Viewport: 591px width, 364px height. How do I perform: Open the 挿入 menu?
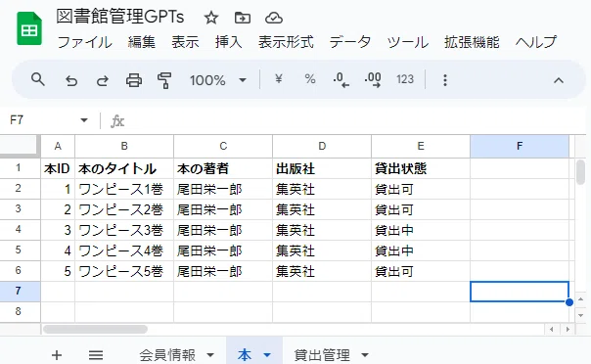coord(228,42)
